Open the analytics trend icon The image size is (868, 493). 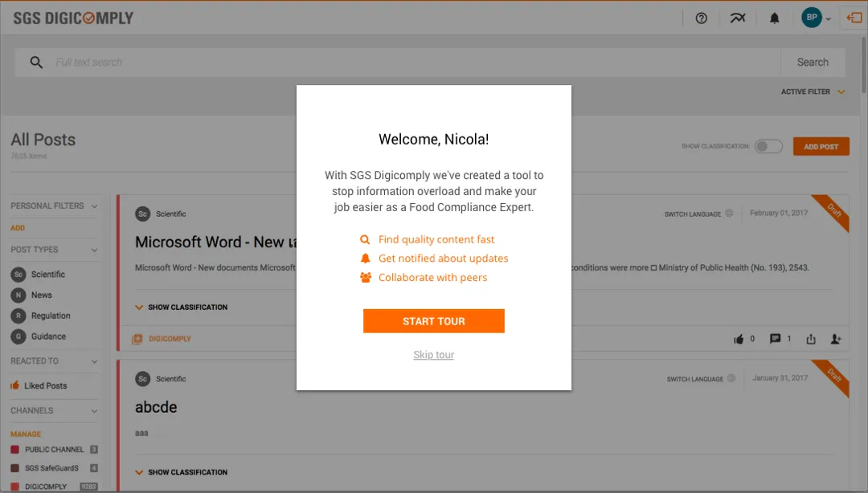737,18
